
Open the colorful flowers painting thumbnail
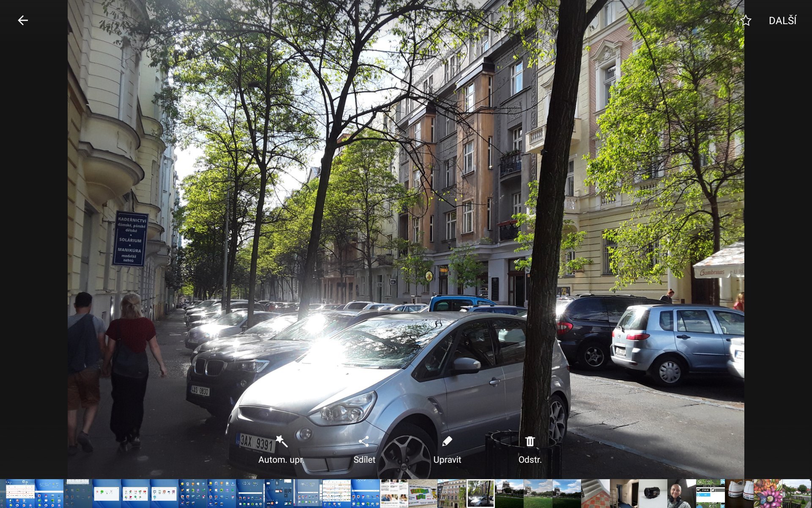pos(768,493)
